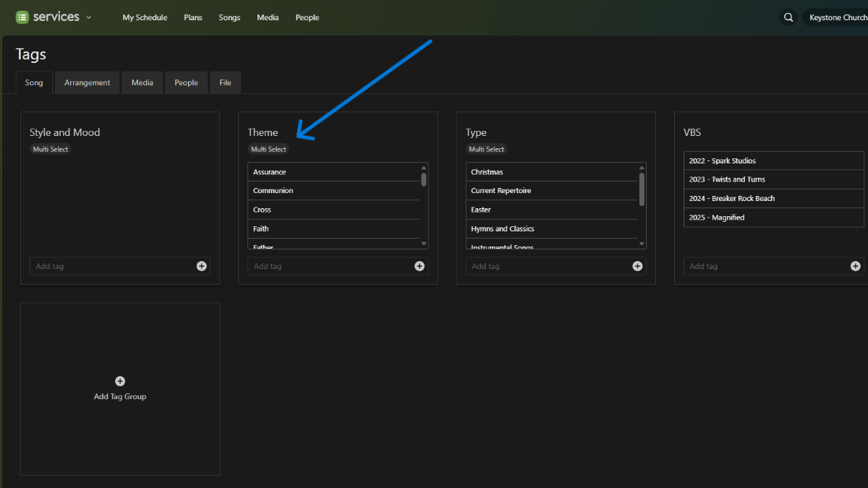Open the search magnifier icon

(788, 17)
